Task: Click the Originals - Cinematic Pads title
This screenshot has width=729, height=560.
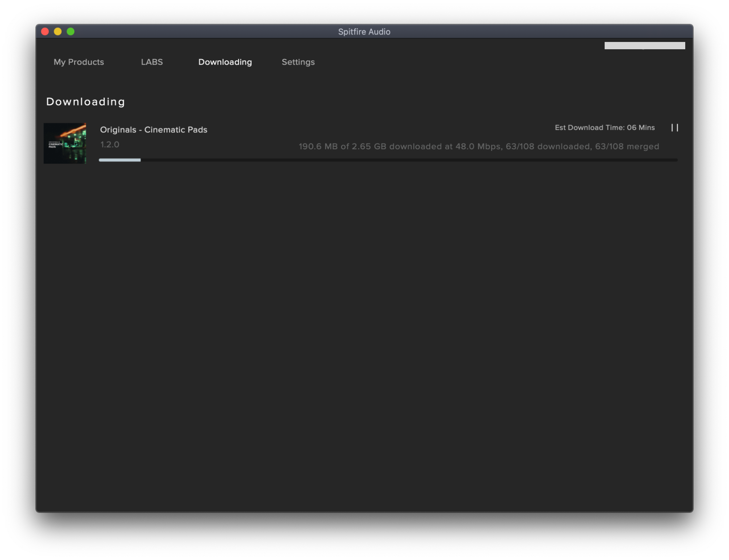Action: [154, 130]
